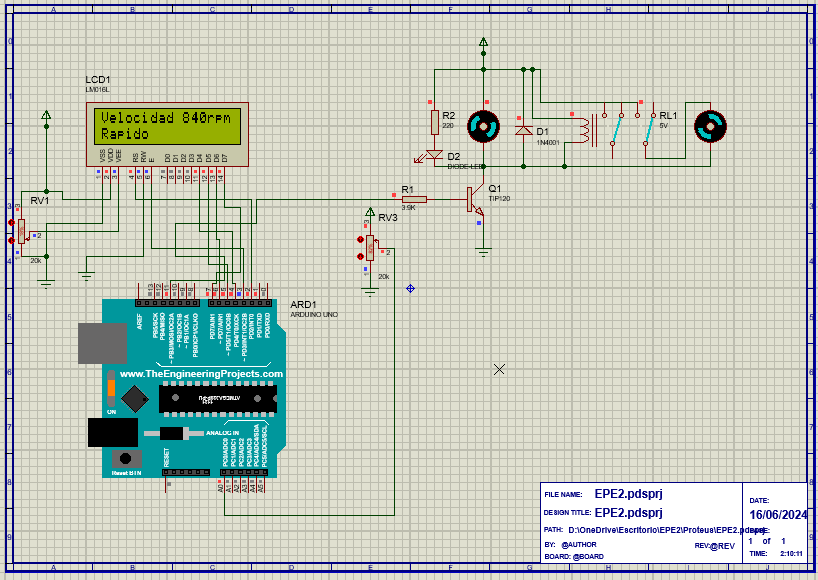Select the R2 220 resistor symbol
The width and height of the screenshot is (818, 580).
[x=434, y=122]
